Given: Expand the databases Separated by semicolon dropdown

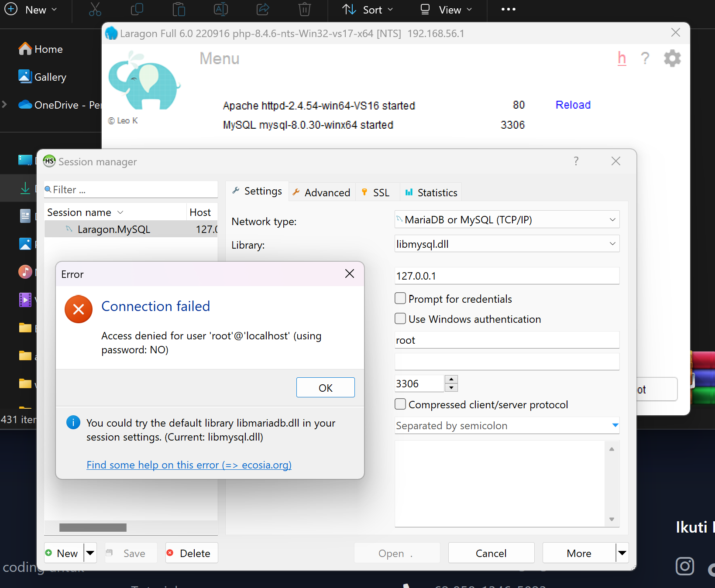Looking at the screenshot, I should coord(615,425).
